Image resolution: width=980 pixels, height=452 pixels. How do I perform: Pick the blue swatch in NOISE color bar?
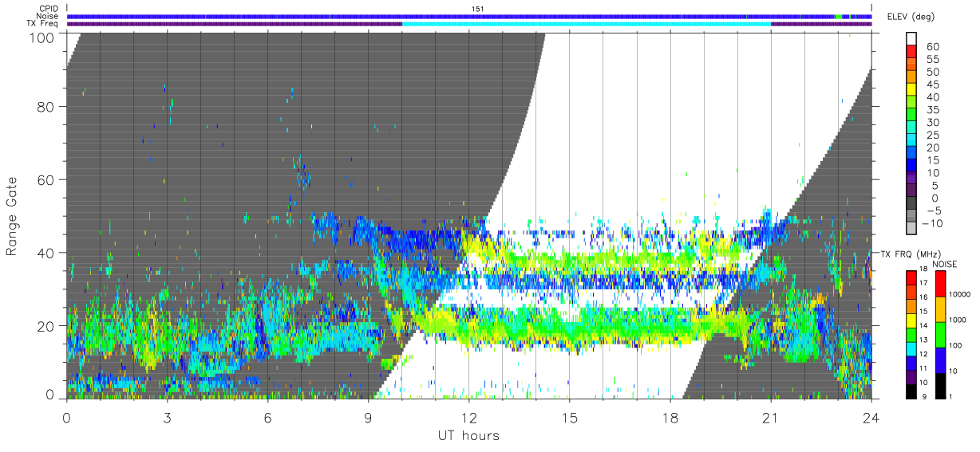point(939,360)
